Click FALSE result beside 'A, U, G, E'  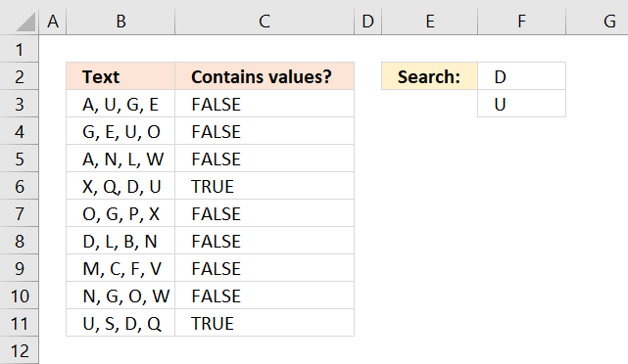tap(265, 104)
